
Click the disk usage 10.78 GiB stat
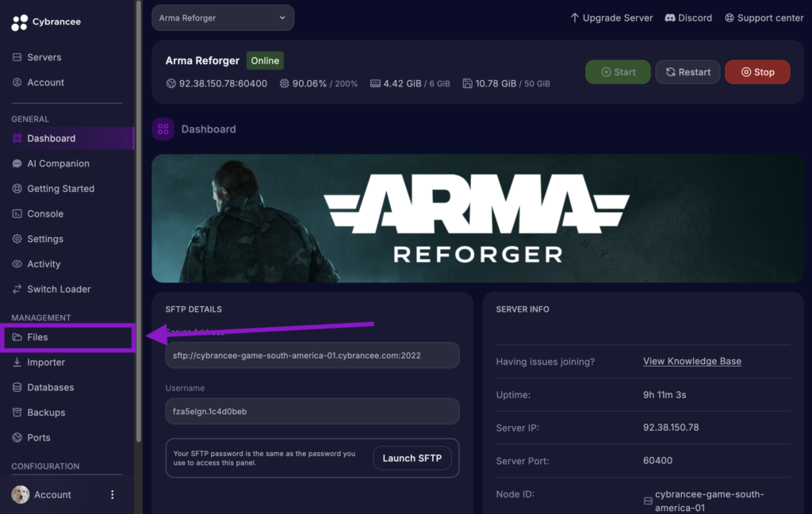tap(506, 83)
